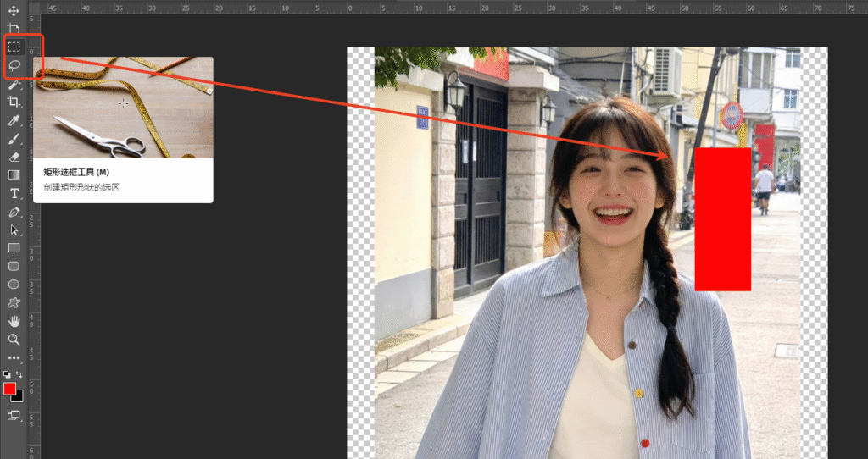Select the Rectangular Marquee tool
868x459 pixels.
pyautogui.click(x=14, y=47)
